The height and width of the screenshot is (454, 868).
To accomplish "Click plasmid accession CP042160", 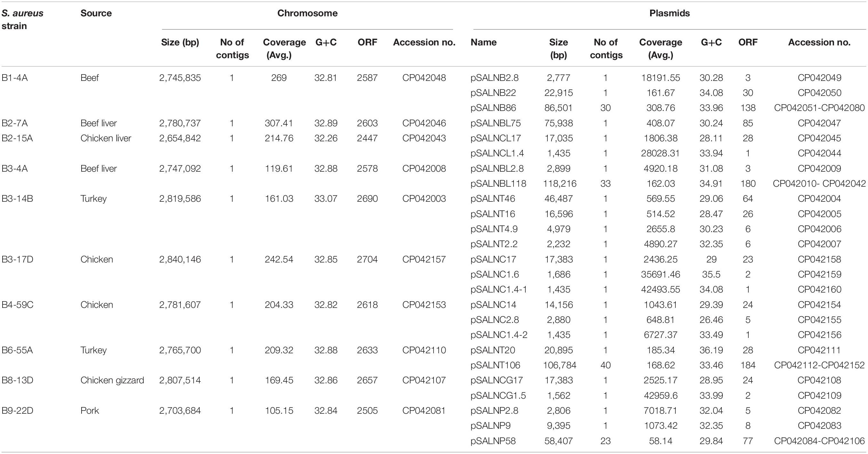I will tap(819, 290).
